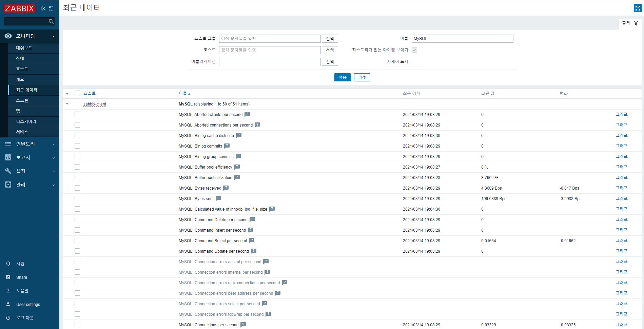Show description icon for Buffer pool utilization
Screen dimensions: 644x329
tap(237, 177)
